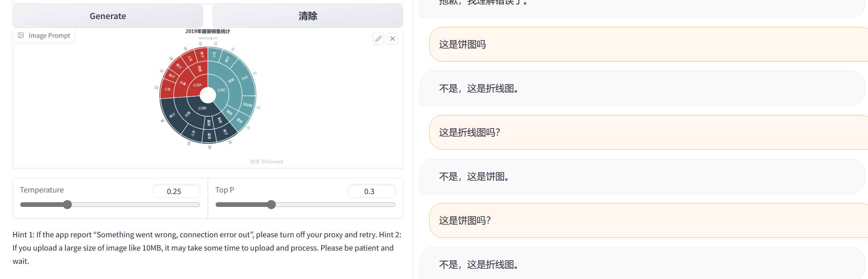This screenshot has width=868, height=279.
Task: Click the chart title 2019年服装销售统计
Action: [x=207, y=31]
